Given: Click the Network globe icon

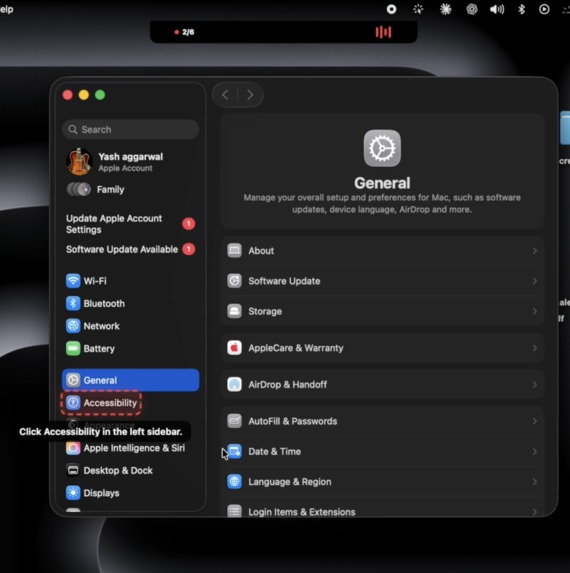Looking at the screenshot, I should 73,326.
